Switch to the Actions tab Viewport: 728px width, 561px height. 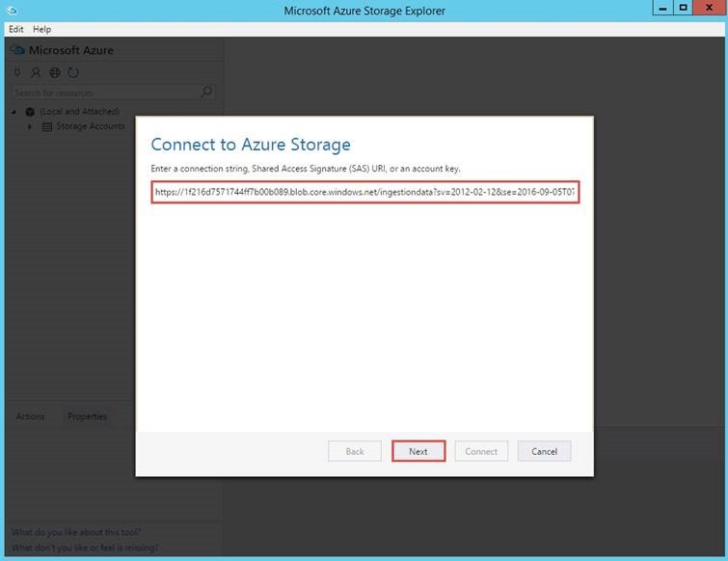click(31, 416)
